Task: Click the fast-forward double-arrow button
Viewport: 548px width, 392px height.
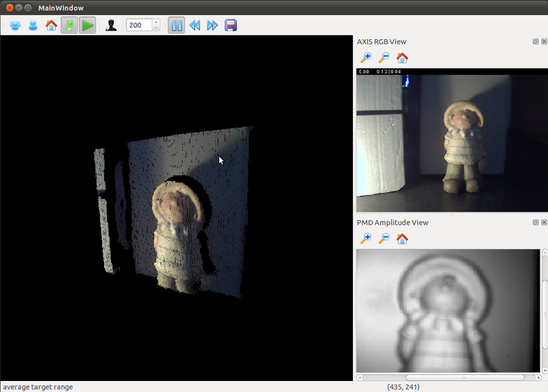Action: [212, 25]
